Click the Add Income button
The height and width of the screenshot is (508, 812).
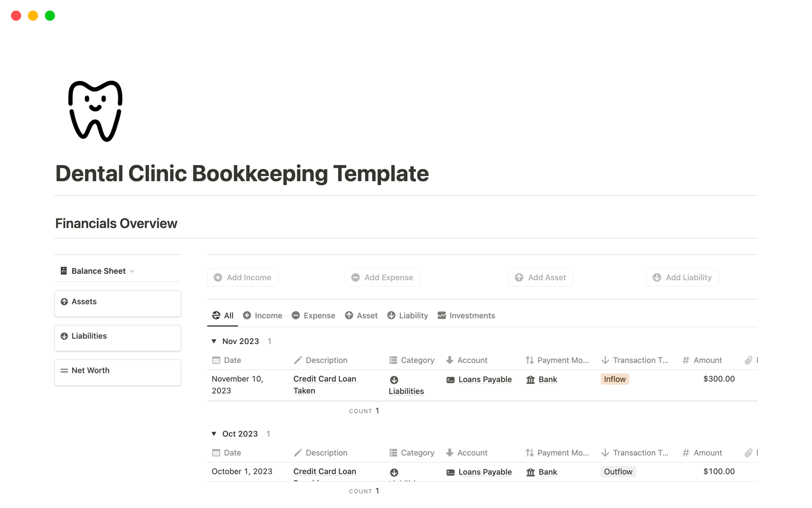click(243, 277)
